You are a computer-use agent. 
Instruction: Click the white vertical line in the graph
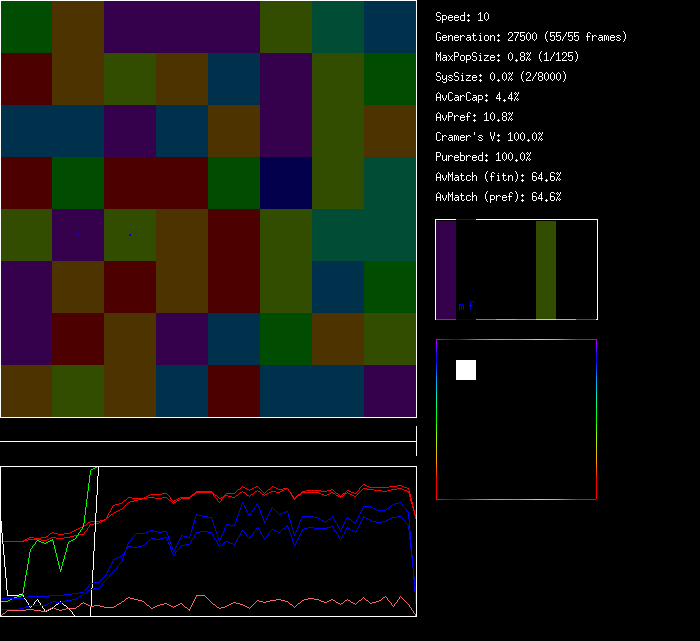click(92, 540)
